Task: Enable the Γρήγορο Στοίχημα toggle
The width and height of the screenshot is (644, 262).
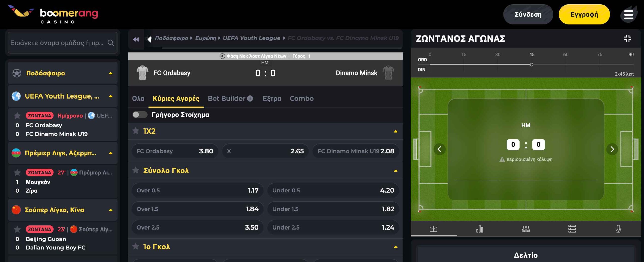Action: point(140,115)
